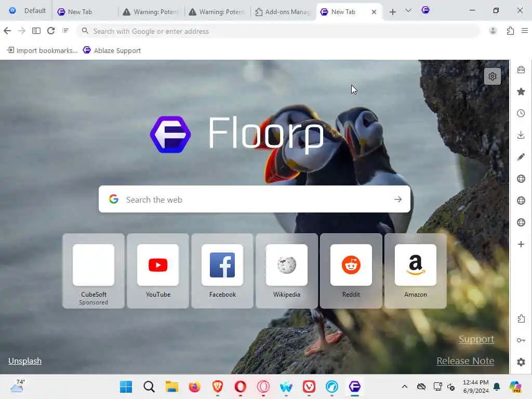
Task: Switch to first Warning: Potential tab
Action: click(151, 12)
